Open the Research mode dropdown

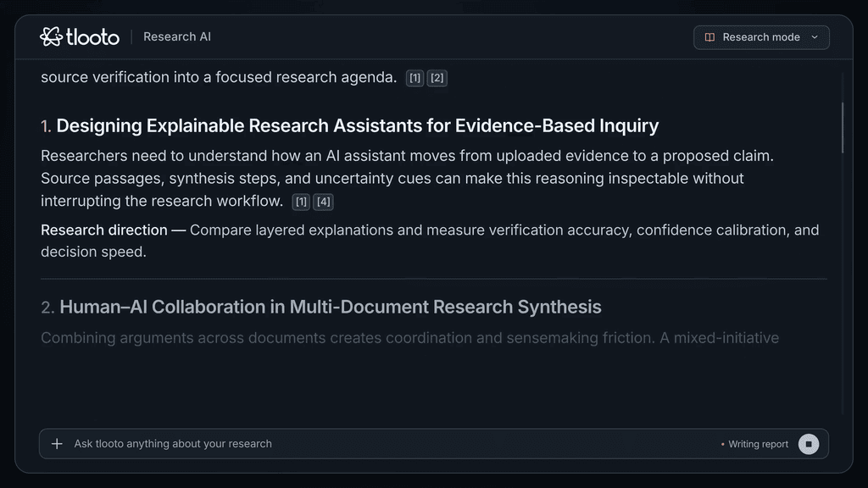pyautogui.click(x=761, y=37)
